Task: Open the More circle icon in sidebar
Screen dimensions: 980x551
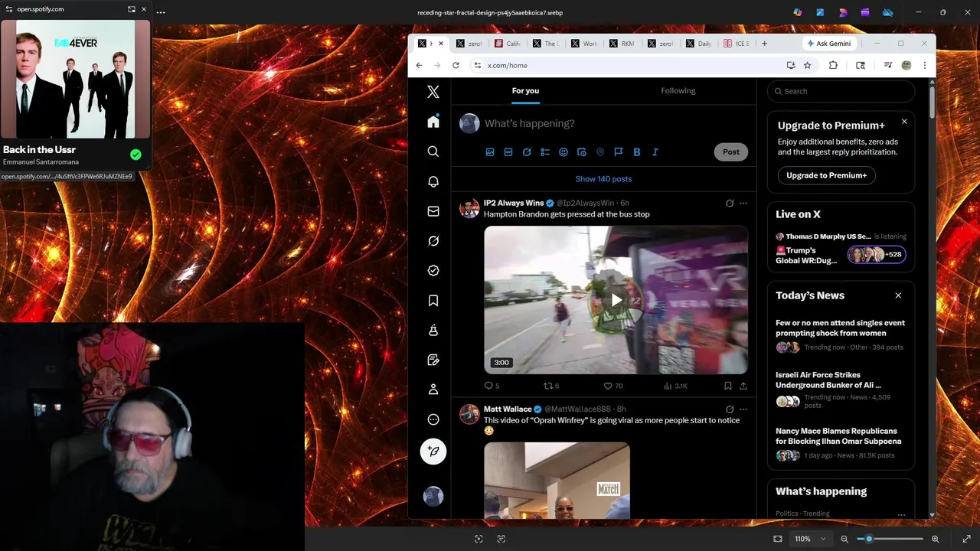Action: [433, 419]
